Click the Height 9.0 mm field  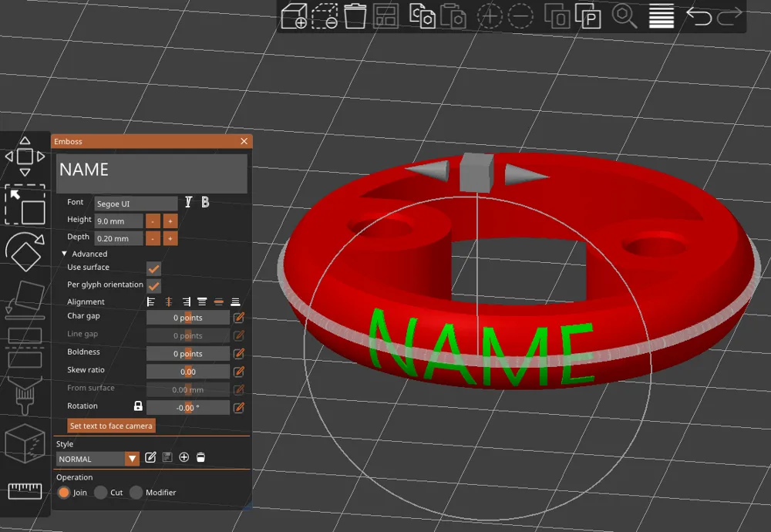[x=119, y=221]
